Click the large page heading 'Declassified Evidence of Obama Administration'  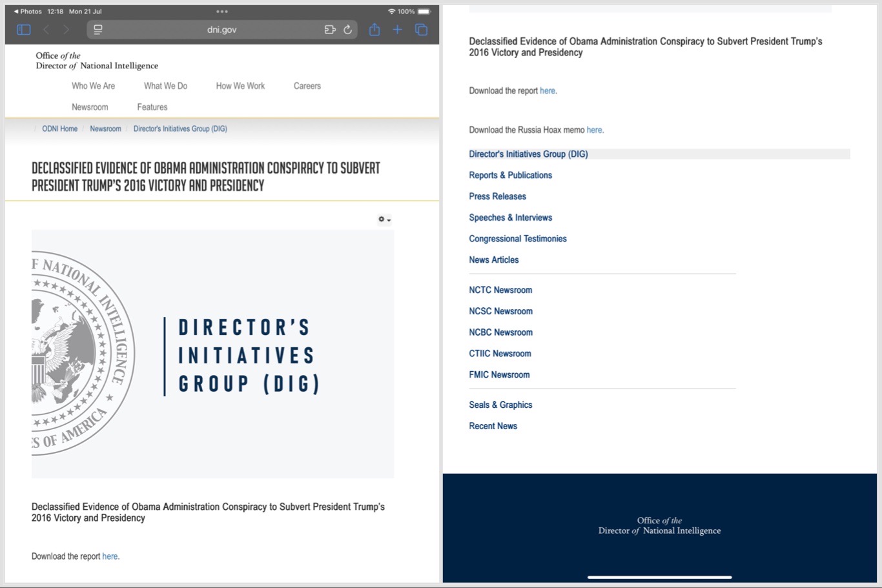pos(206,177)
